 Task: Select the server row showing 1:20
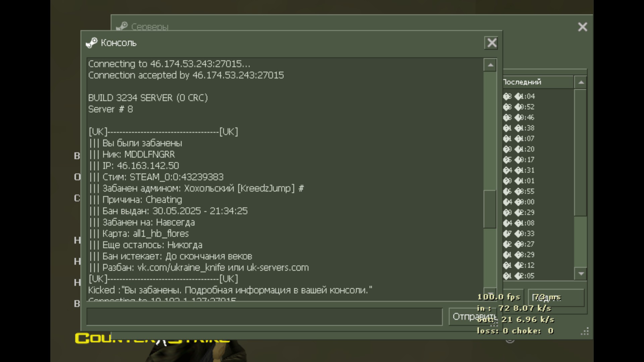(538, 149)
